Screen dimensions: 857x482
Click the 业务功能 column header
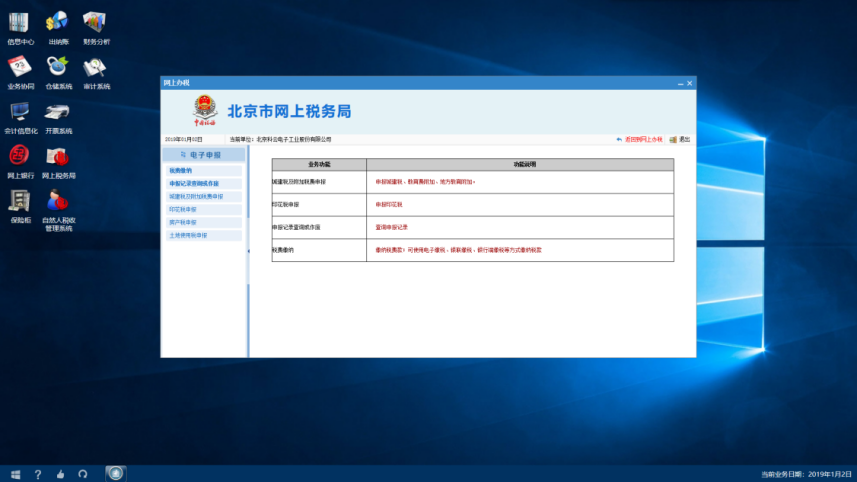tap(319, 164)
